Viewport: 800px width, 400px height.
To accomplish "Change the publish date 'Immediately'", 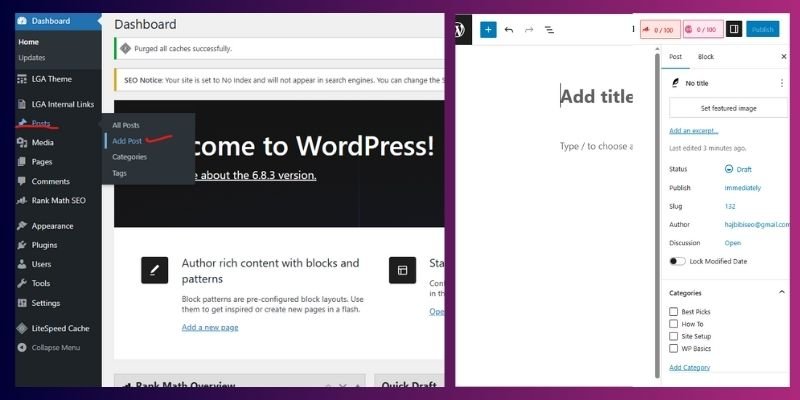I will click(742, 188).
